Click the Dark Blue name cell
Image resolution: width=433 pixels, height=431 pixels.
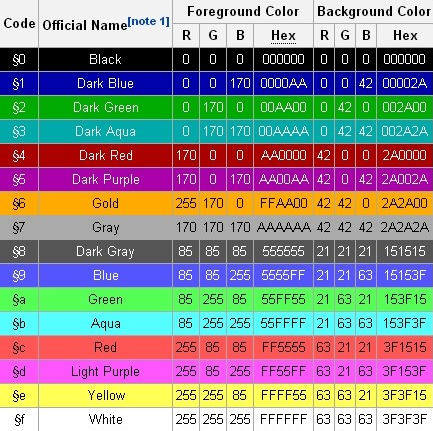[x=105, y=83]
